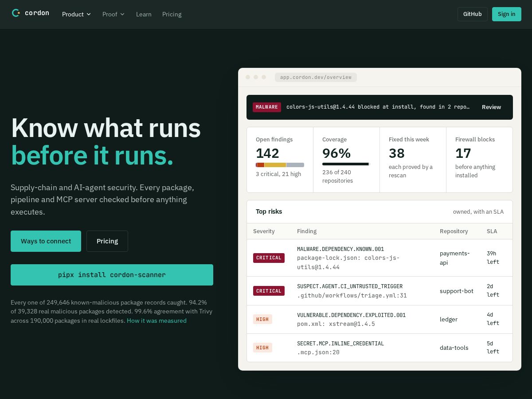The width and height of the screenshot is (532, 399).
Task: Click the 4d left SLA value
Action: pyautogui.click(x=493, y=319)
